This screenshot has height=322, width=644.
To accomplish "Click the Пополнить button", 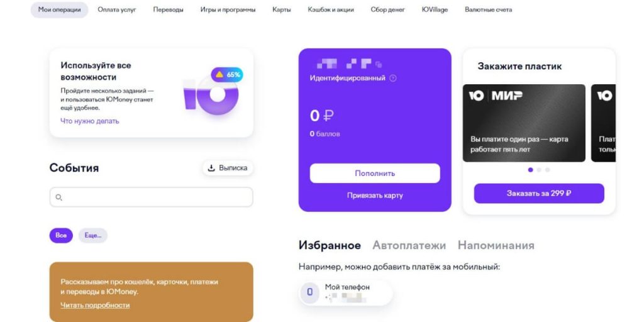I will click(x=375, y=174).
